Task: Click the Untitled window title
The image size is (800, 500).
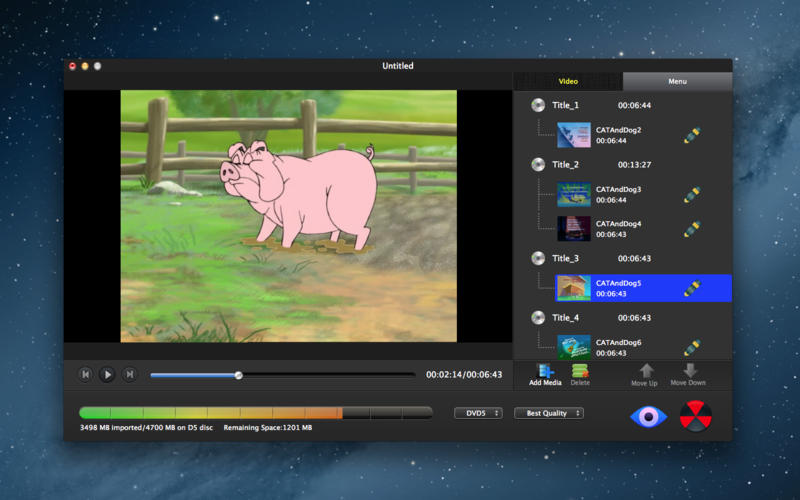Action: 398,66
